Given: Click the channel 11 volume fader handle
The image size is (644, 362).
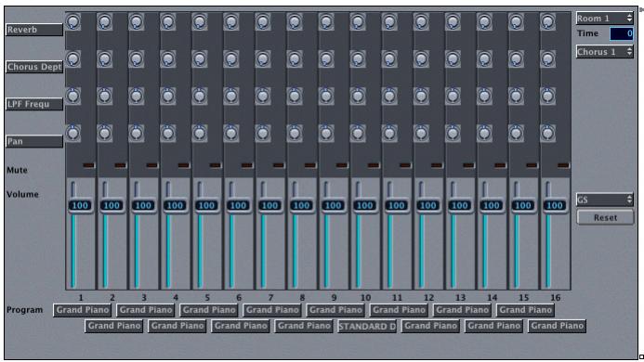Looking at the screenshot, I should pos(396,206).
